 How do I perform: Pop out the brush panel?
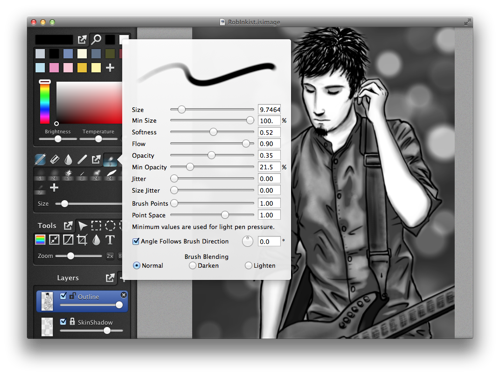point(96,159)
